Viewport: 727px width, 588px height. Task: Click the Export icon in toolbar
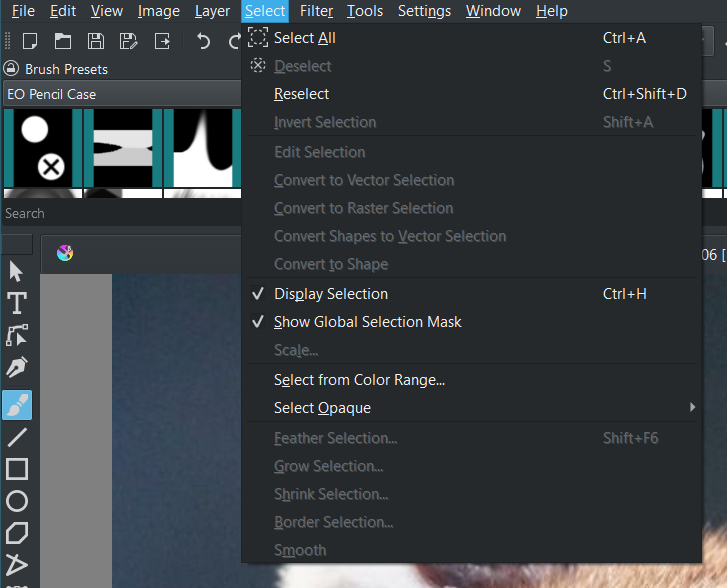click(162, 41)
